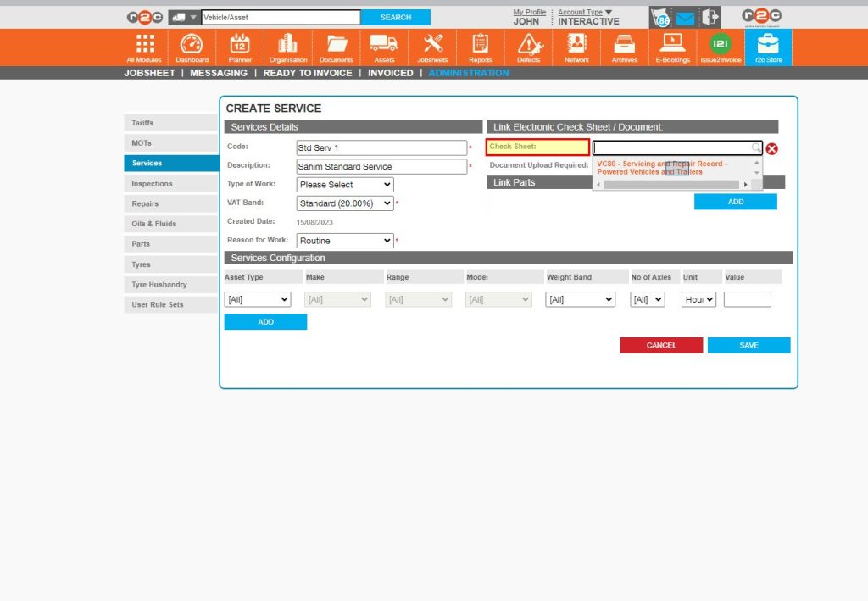Expand the Unit dropdown
This screenshot has width=868, height=601.
[x=698, y=299]
